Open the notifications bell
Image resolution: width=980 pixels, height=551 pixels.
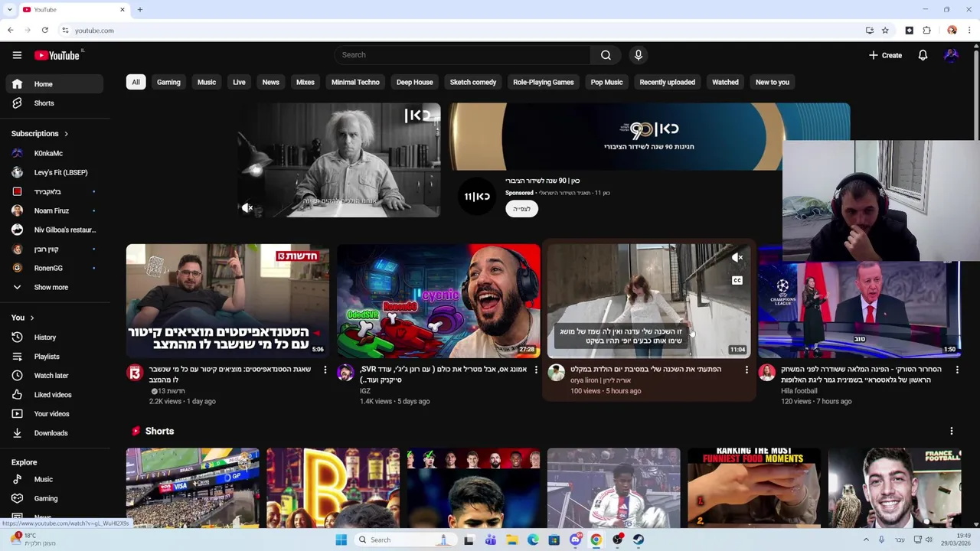(923, 55)
